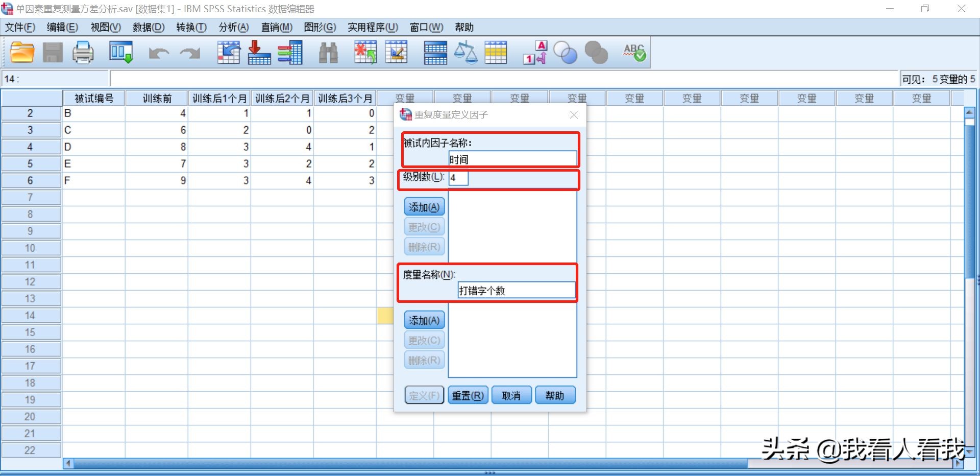Click the Find binoculars icon
The height and width of the screenshot is (476, 980).
pos(328,53)
